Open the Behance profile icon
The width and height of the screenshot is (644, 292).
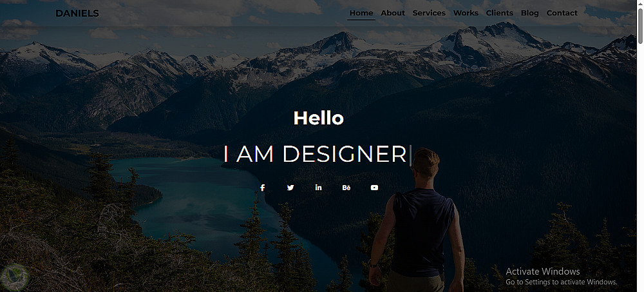coord(346,188)
